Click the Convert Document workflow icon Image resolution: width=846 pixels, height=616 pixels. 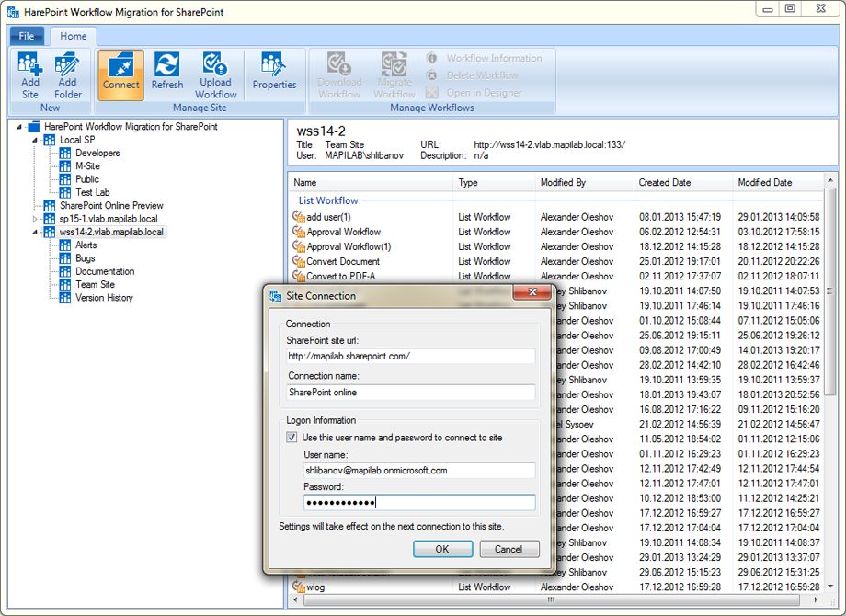tap(299, 261)
